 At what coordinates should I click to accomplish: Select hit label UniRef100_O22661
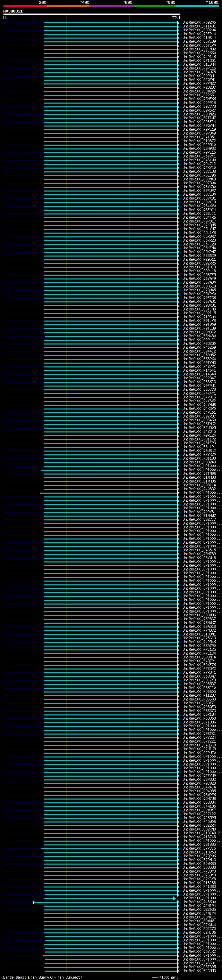click(199, 95)
